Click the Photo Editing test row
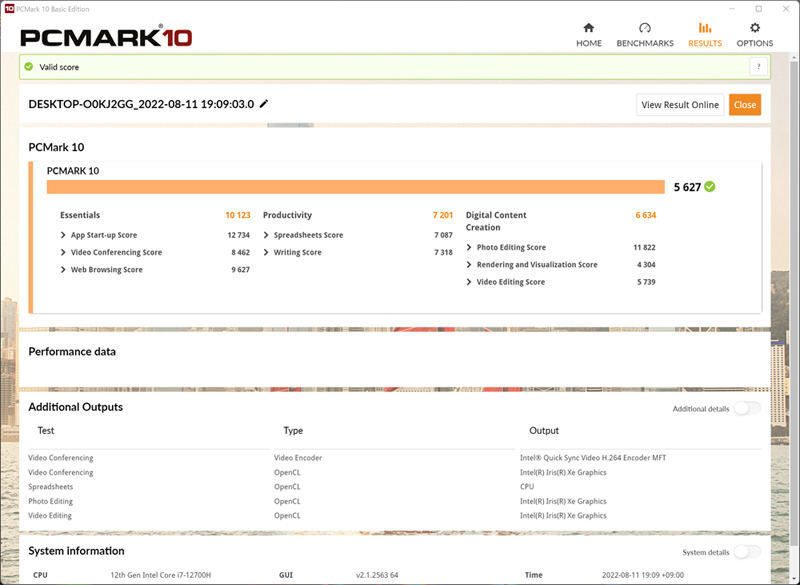 (51, 501)
